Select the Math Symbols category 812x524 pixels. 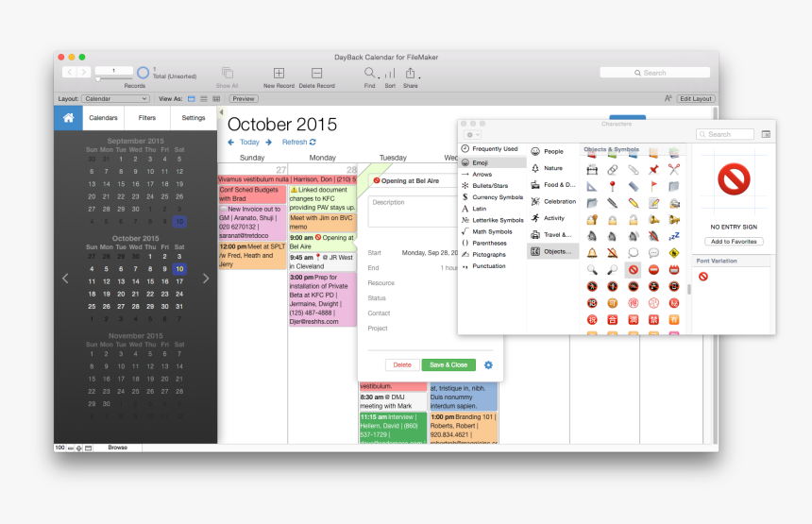pos(494,232)
